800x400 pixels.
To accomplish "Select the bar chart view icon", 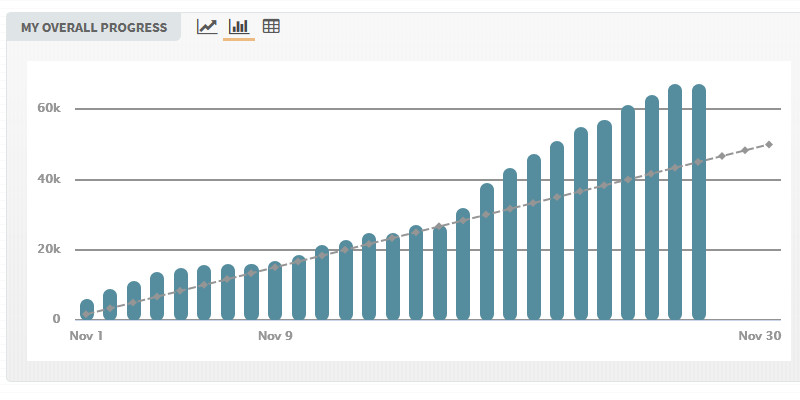I will point(239,27).
